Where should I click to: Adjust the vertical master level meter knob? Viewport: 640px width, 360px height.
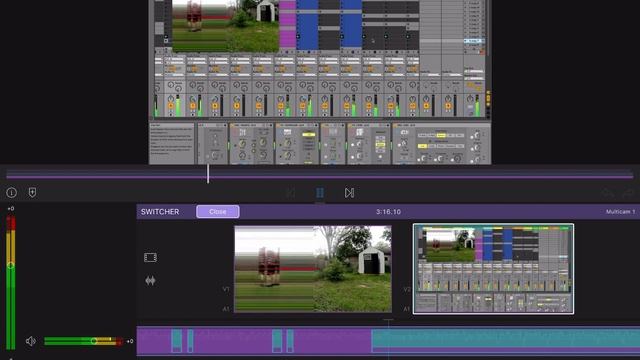11,265
